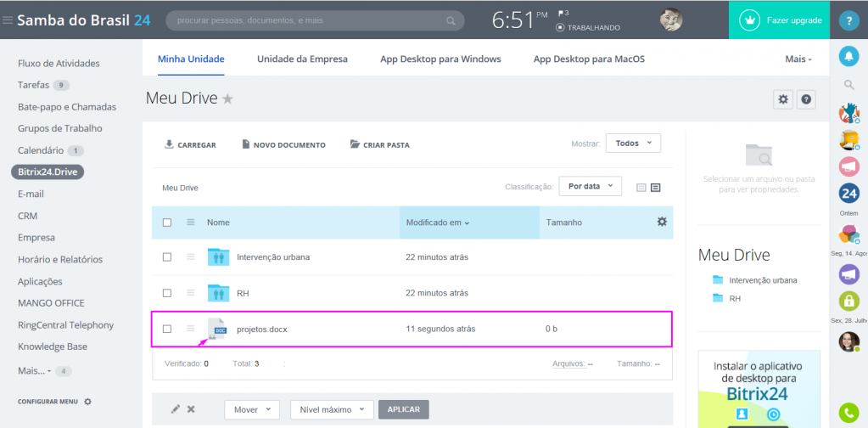Open the woman contact avatar in right sidebar
This screenshot has width=868, height=428.
(848, 341)
